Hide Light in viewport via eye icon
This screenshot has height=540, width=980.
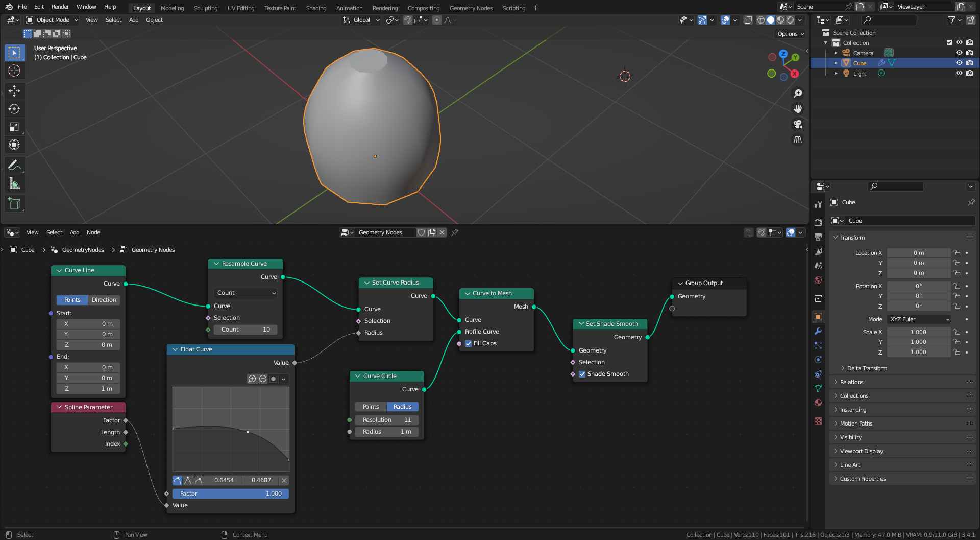959,73
